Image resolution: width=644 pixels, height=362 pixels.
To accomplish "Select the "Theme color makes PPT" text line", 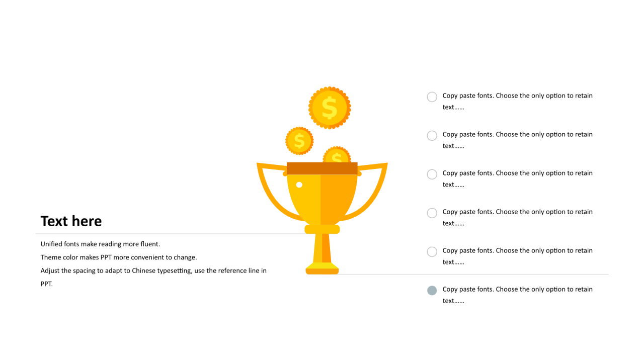I will click(x=119, y=257).
